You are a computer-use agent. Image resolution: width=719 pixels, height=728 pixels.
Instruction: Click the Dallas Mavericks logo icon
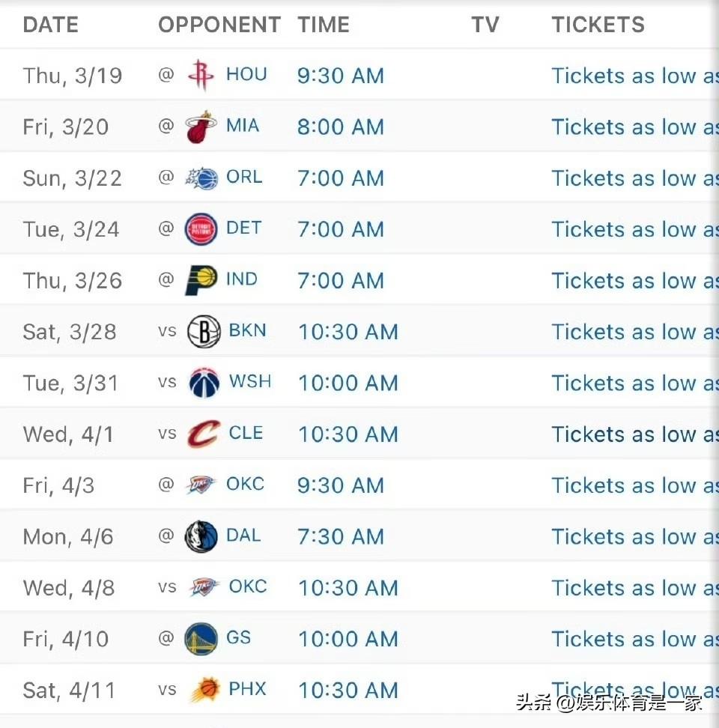[x=201, y=536]
